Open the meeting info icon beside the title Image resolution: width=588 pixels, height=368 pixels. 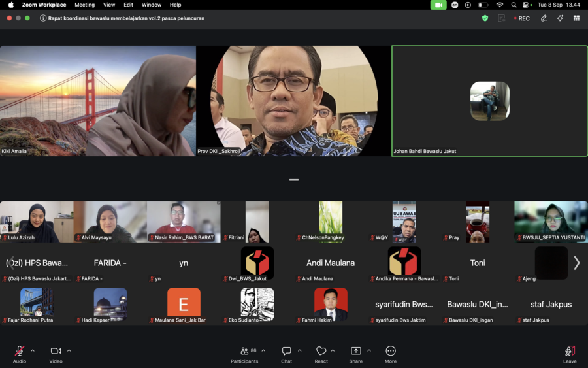tap(43, 18)
